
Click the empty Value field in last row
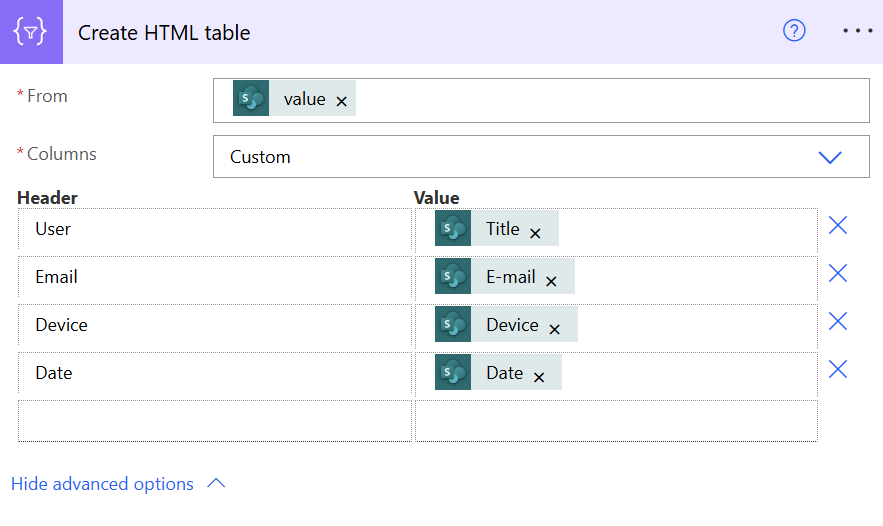pyautogui.click(x=615, y=421)
